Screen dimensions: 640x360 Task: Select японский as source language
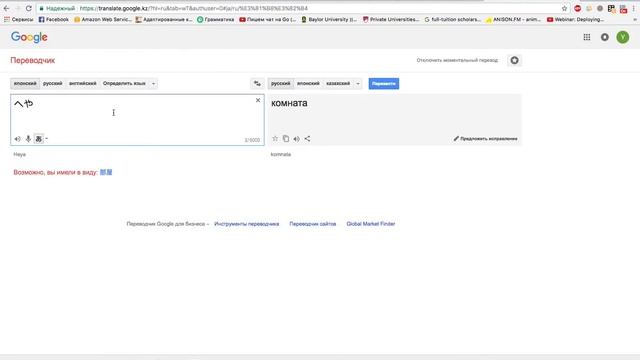point(25,83)
